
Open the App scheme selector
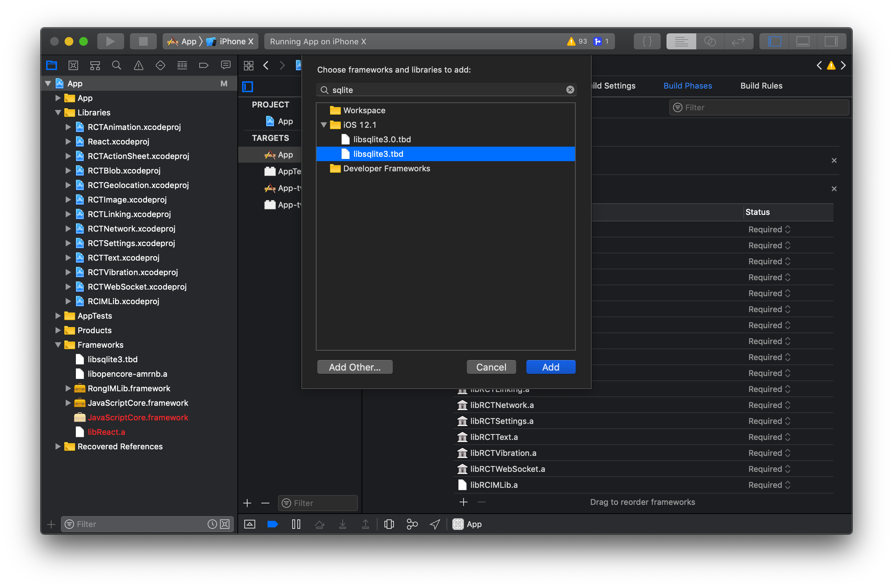pyautogui.click(x=182, y=41)
